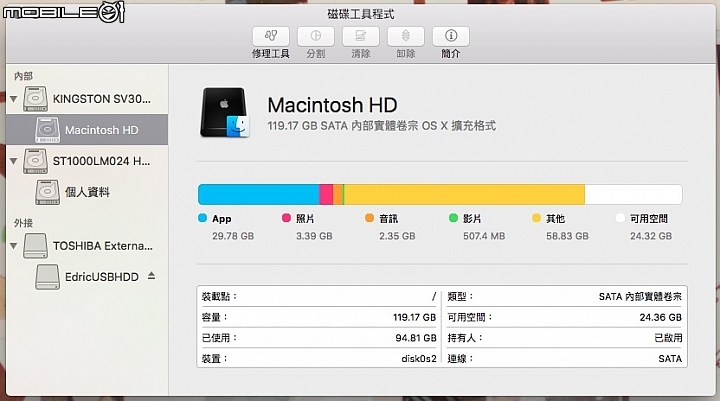Open the Info (簡介) toolbar icon

450,36
